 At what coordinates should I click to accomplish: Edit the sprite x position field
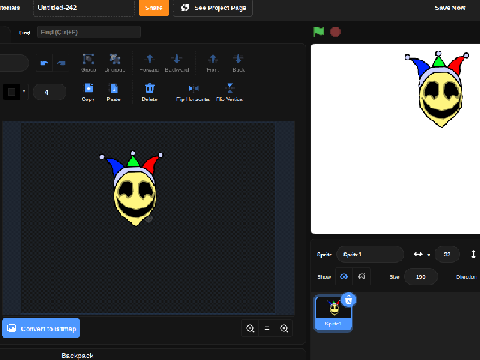pyautogui.click(x=447, y=254)
